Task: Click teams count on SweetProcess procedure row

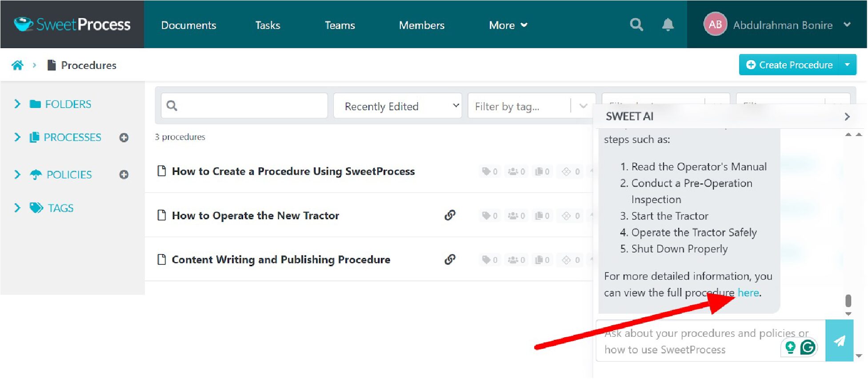Action: [516, 172]
